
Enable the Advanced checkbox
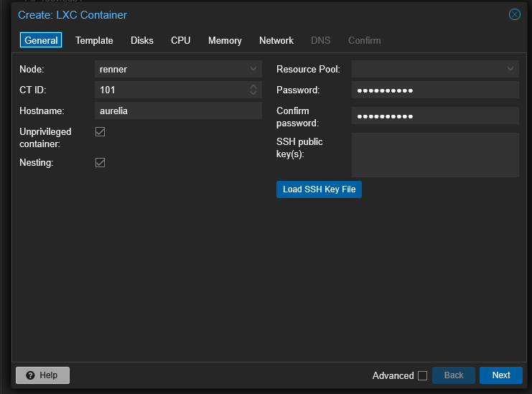tap(422, 375)
